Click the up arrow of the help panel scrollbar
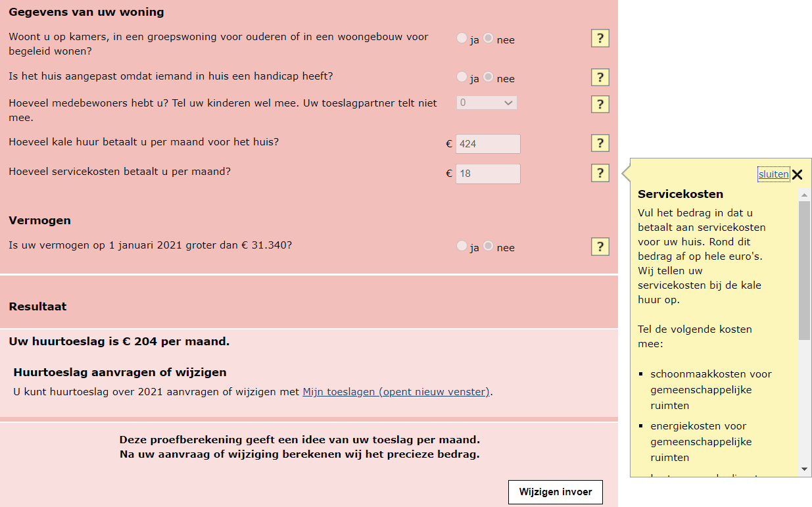 803,195
